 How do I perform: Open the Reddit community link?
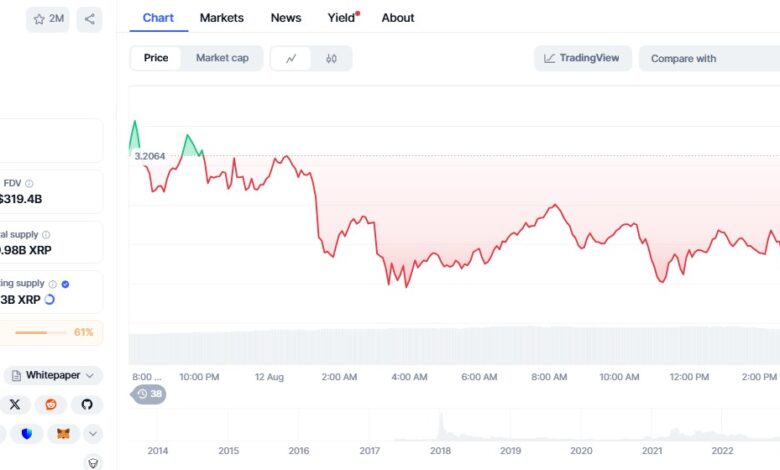(x=51, y=404)
